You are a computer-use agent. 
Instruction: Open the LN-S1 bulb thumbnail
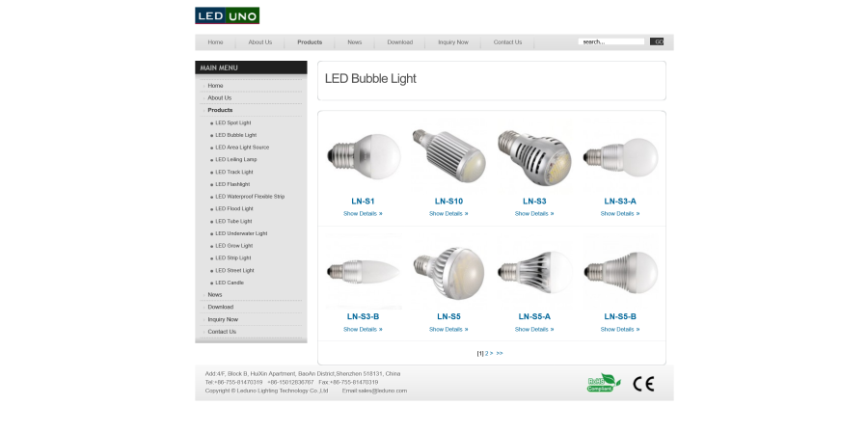(364, 156)
